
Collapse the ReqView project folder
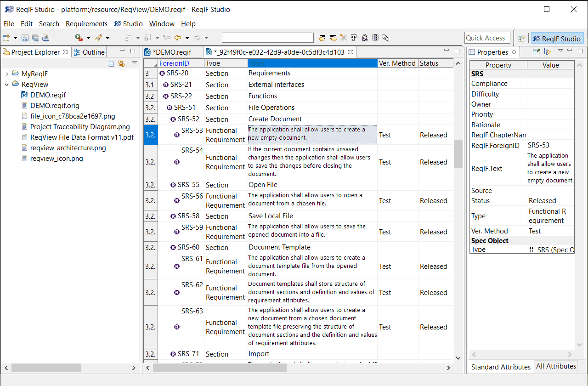(7, 85)
